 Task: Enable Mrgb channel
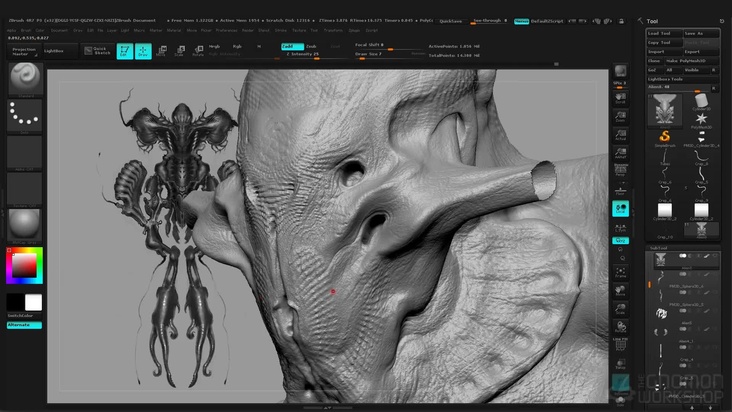(x=214, y=47)
